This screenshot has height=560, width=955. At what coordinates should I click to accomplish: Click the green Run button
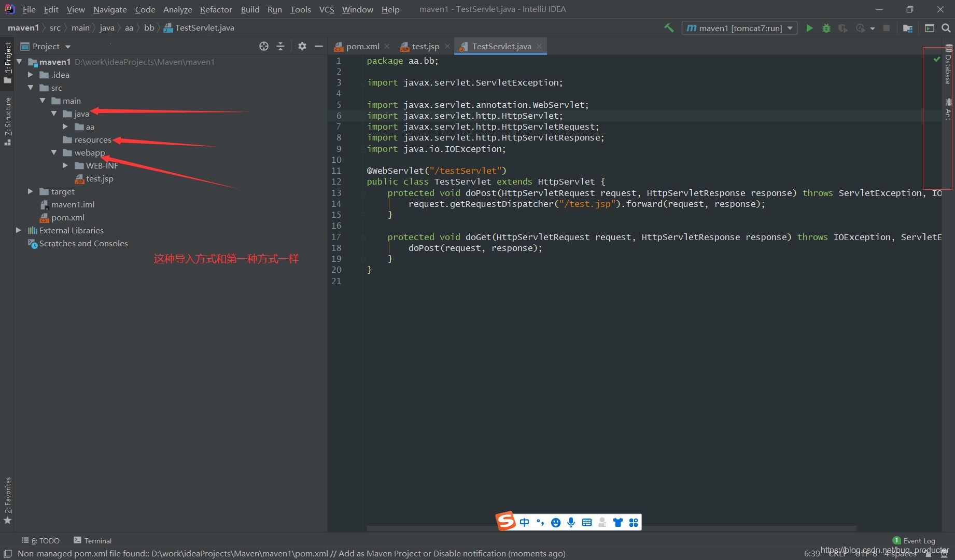coord(809,28)
